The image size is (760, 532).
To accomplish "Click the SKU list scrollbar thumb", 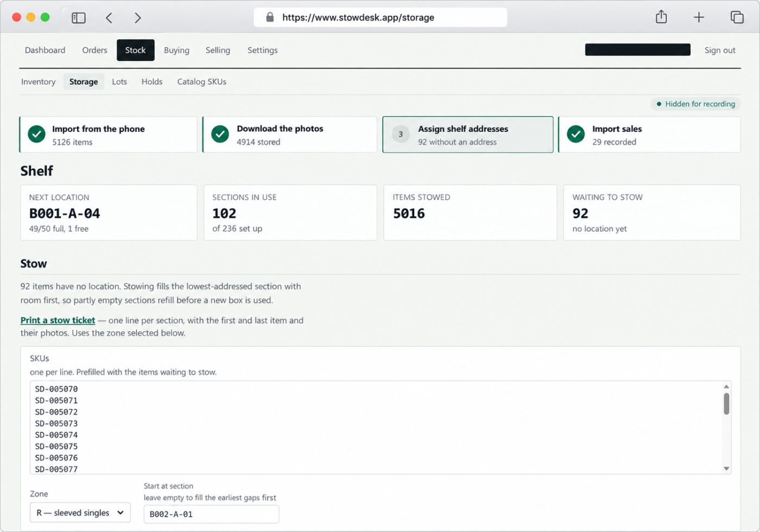I will (x=726, y=404).
